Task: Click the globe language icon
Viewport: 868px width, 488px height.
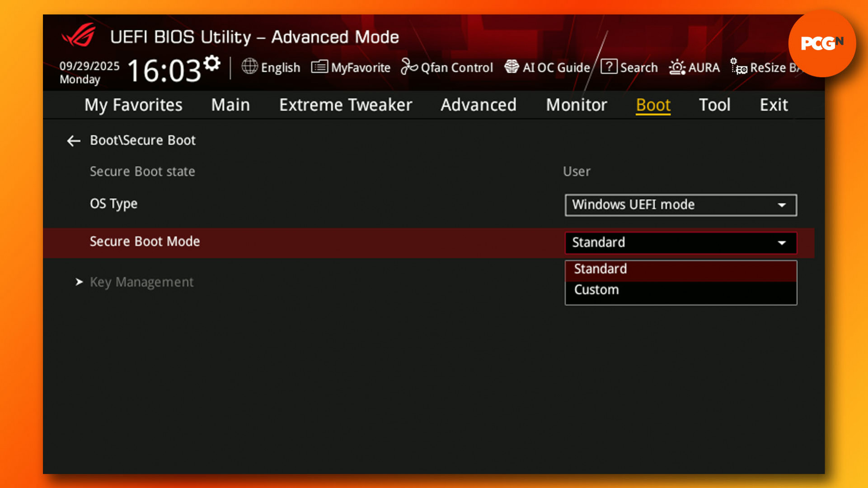Action: click(x=249, y=66)
